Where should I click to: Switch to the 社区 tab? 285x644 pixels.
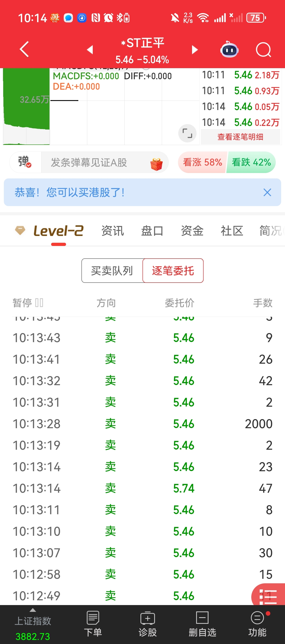pyautogui.click(x=232, y=231)
